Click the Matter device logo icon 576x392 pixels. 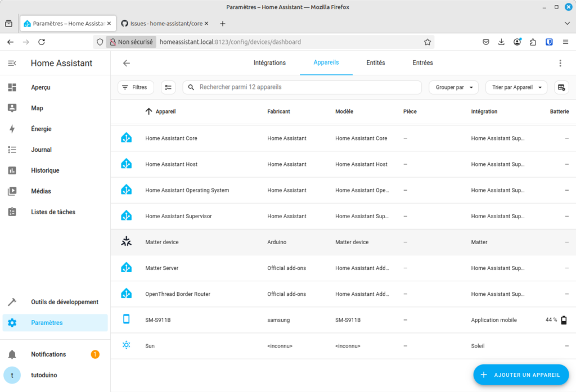(x=127, y=241)
